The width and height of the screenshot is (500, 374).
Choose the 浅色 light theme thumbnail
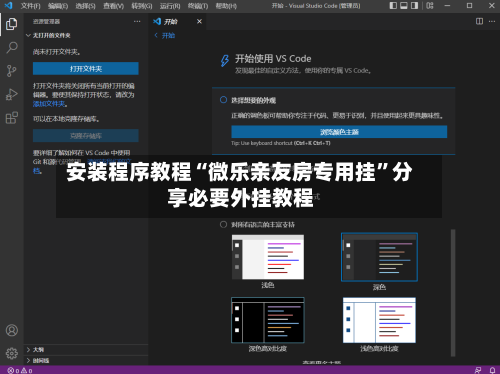(268, 257)
